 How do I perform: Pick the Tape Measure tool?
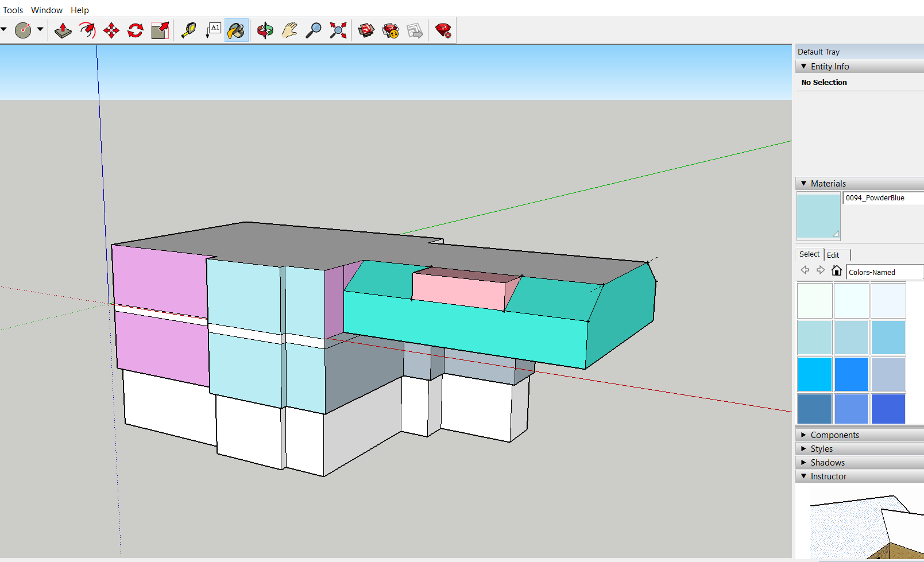(188, 30)
